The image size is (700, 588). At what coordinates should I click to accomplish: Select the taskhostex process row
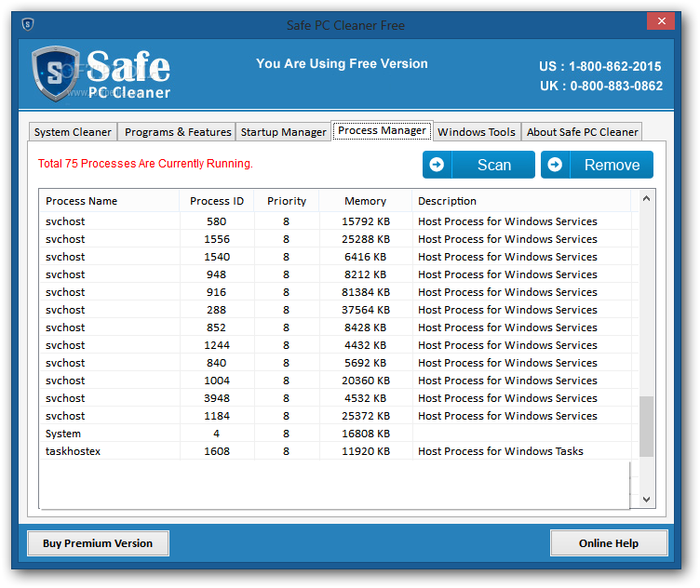click(x=339, y=451)
